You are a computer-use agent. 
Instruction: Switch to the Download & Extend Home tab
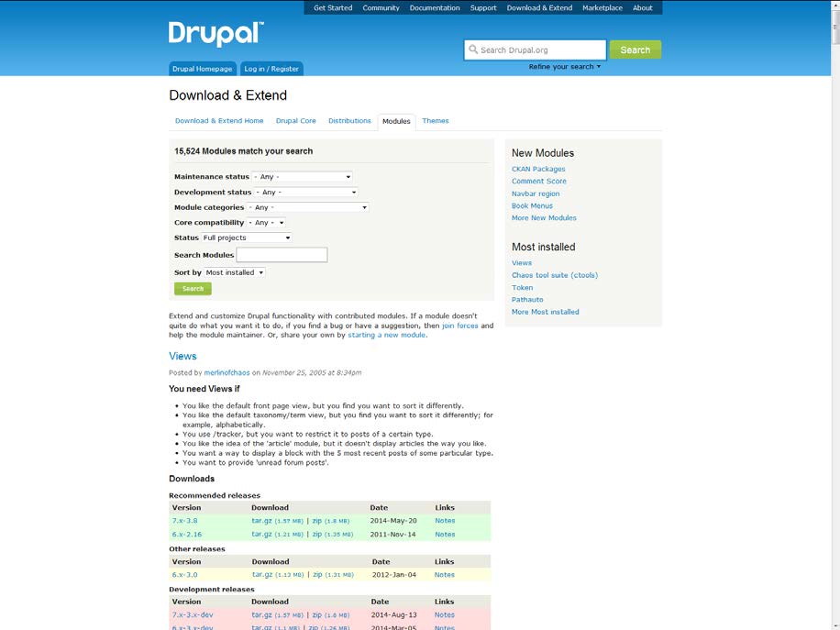219,120
